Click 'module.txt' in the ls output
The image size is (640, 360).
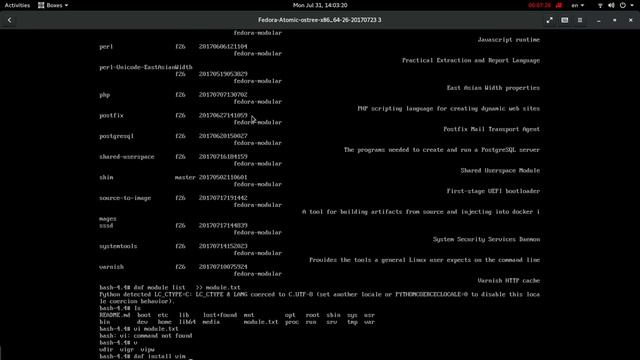[x=261, y=322]
